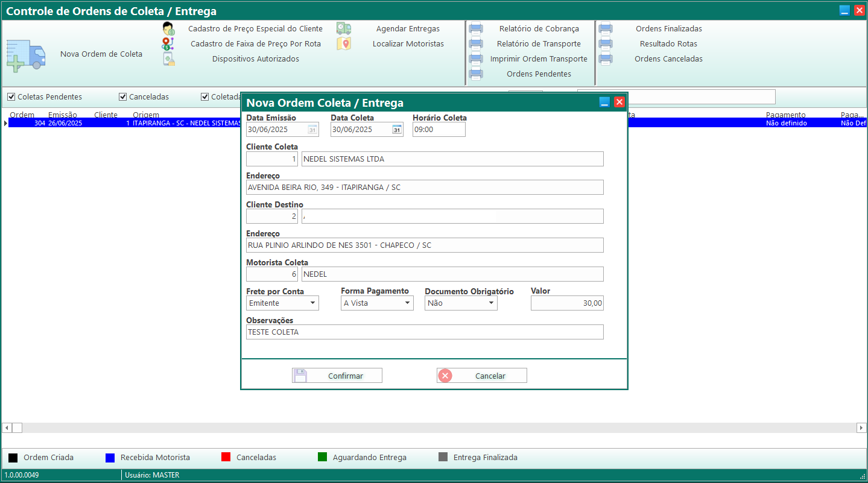Click the Relatório de Cobrança printer icon

pyautogui.click(x=476, y=28)
